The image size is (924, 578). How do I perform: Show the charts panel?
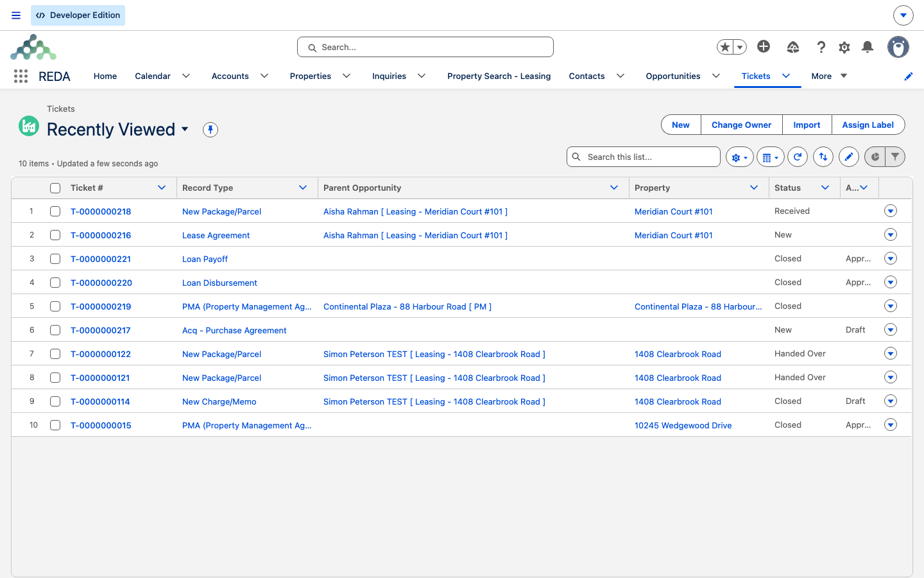(875, 157)
